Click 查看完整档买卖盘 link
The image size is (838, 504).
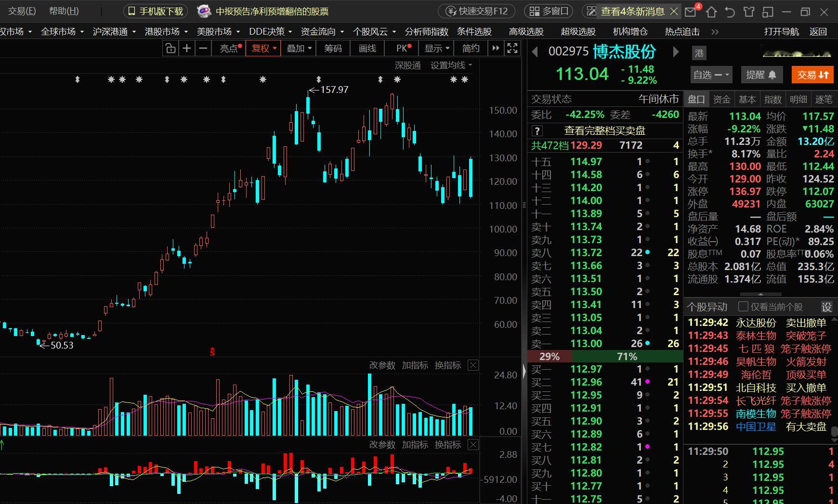604,130
